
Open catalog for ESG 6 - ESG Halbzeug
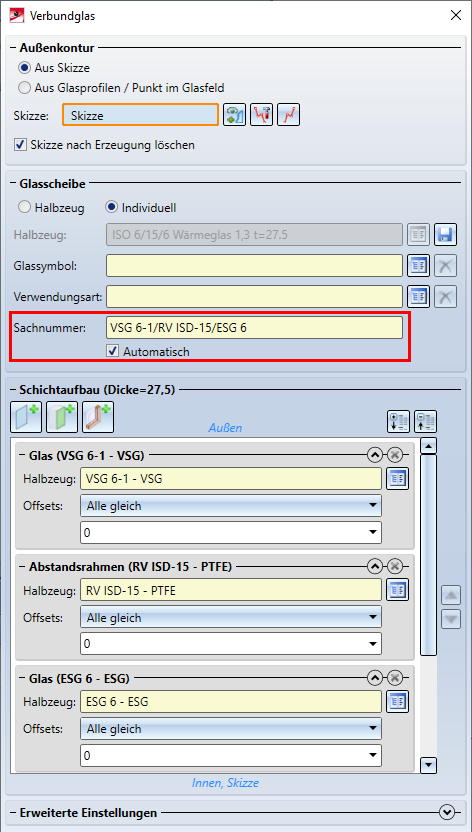(398, 701)
